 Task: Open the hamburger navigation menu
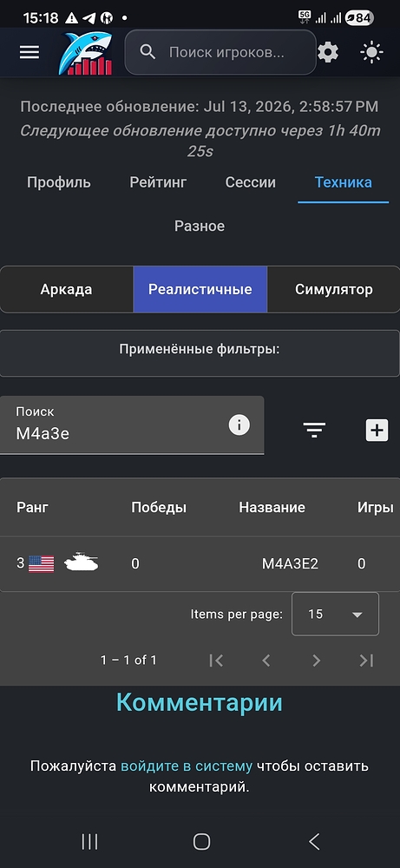click(x=30, y=52)
